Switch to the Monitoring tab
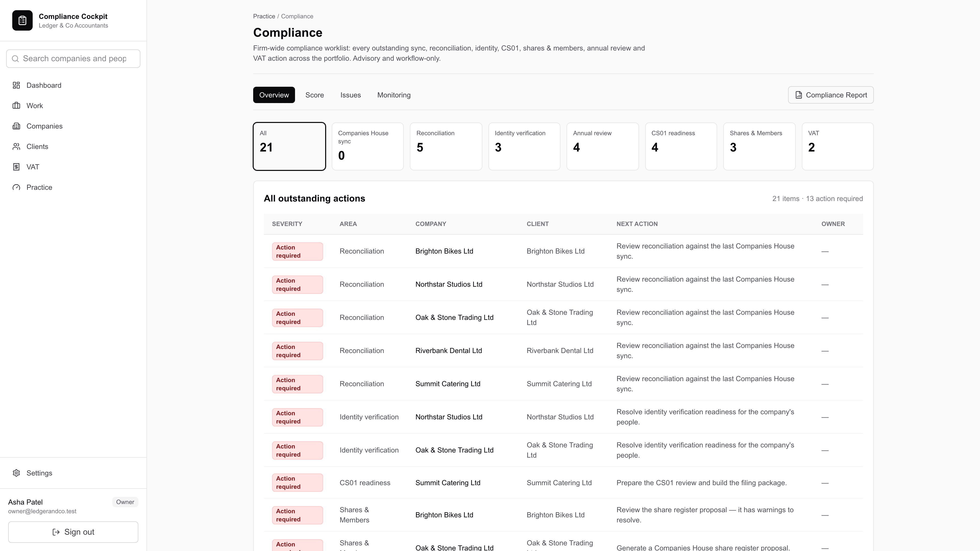This screenshot has height=551, width=980. pyautogui.click(x=394, y=95)
